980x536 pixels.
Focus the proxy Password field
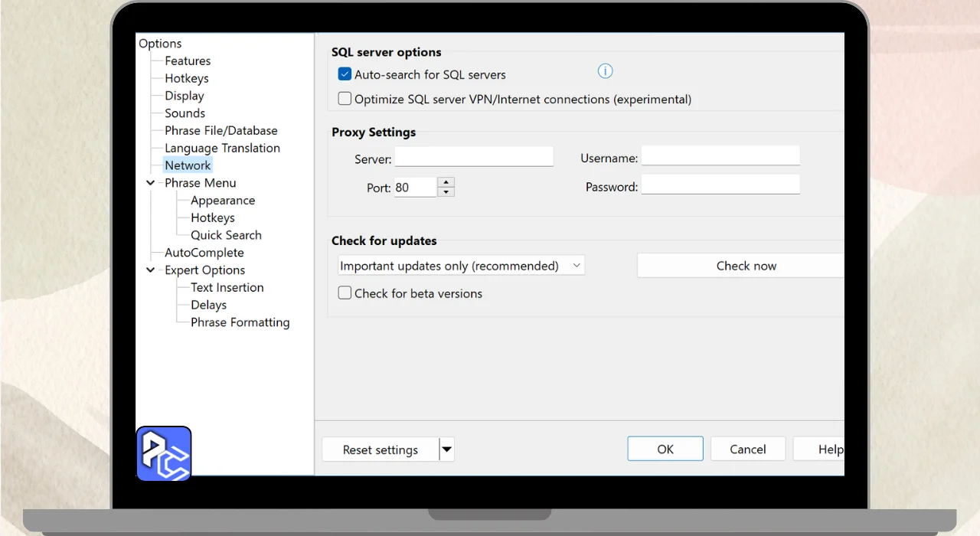pos(720,185)
